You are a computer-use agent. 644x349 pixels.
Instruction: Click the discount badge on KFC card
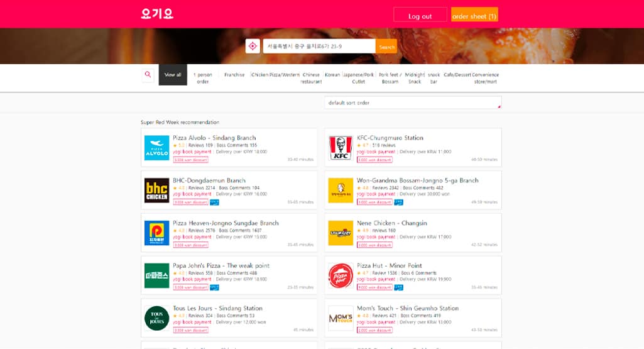pyautogui.click(x=374, y=160)
